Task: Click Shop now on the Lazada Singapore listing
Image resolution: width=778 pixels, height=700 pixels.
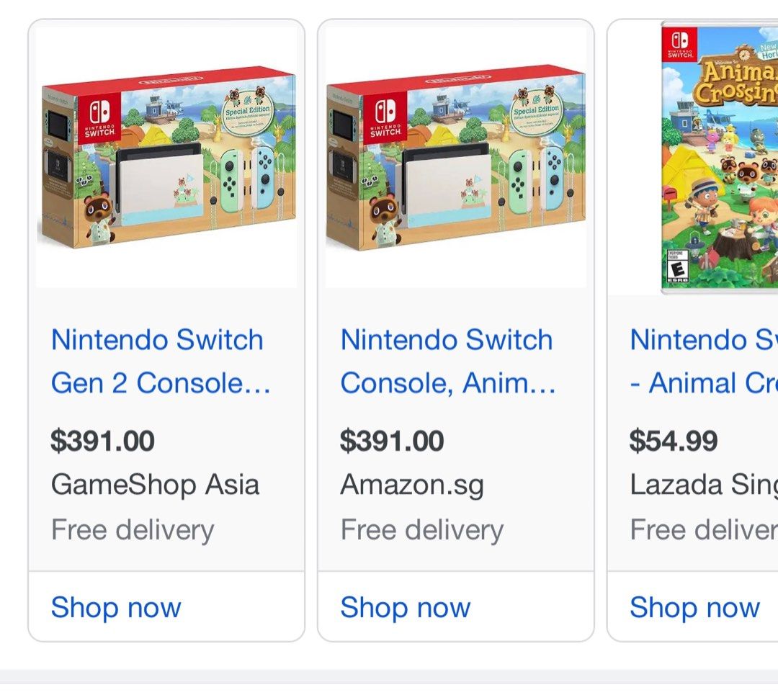Action: [x=694, y=607]
